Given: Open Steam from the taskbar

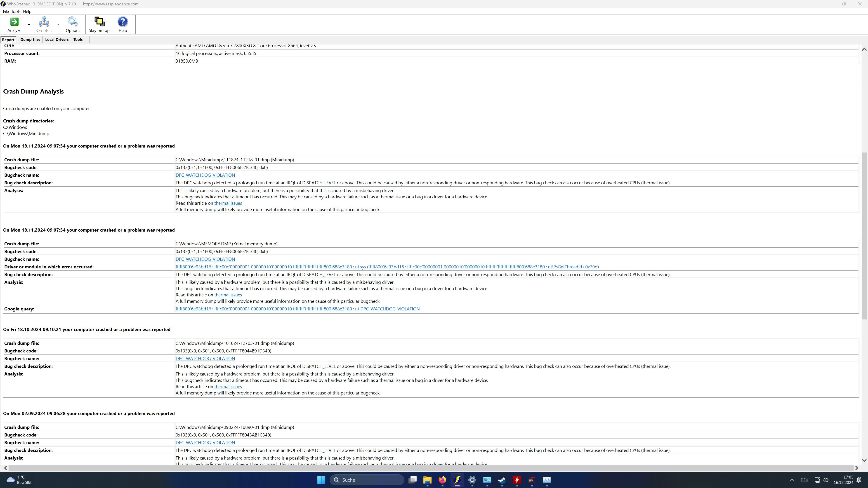Looking at the screenshot, I should coord(502,480).
